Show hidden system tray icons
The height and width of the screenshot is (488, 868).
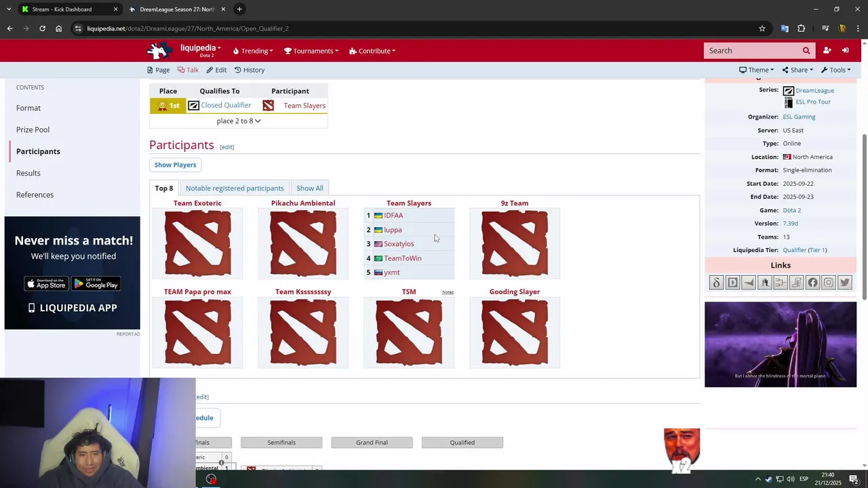point(758,479)
